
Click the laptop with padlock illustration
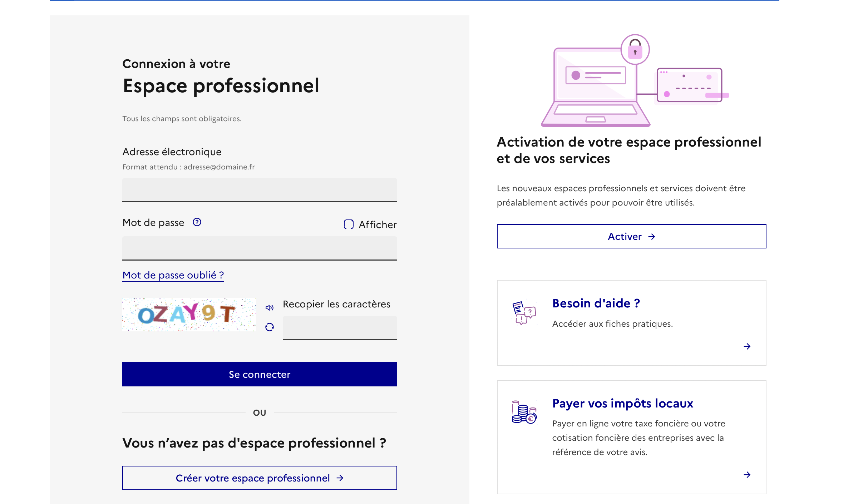[635, 81]
